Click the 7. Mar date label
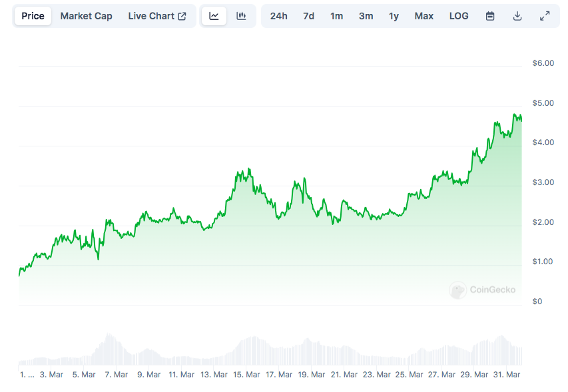The image size is (568, 392). [x=117, y=375]
